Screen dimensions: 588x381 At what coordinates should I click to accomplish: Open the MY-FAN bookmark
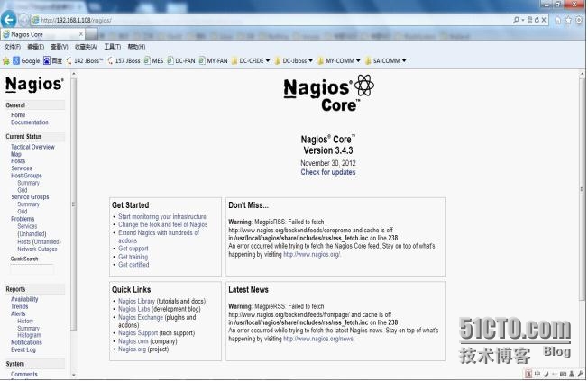214,60
